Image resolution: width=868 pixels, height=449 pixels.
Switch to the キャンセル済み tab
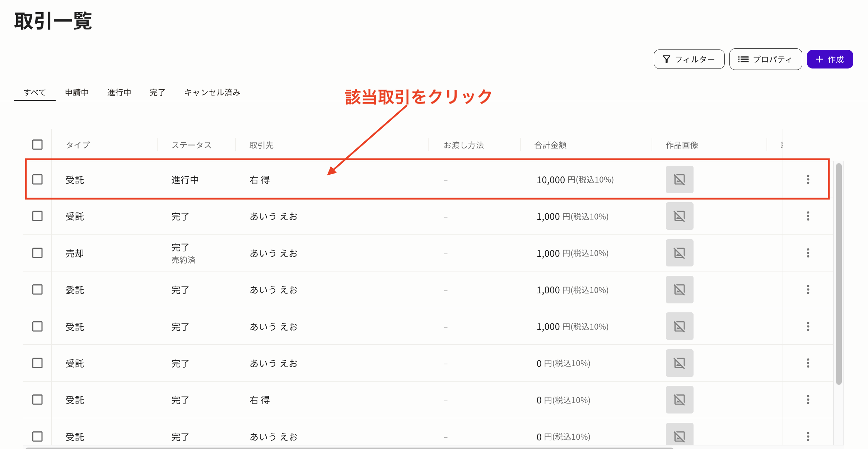pos(212,93)
